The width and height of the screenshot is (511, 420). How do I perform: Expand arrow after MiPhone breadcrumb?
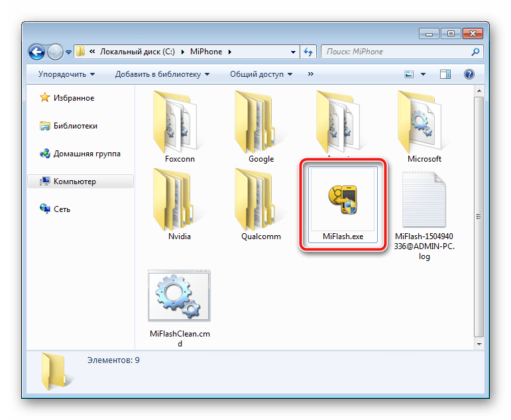click(230, 52)
